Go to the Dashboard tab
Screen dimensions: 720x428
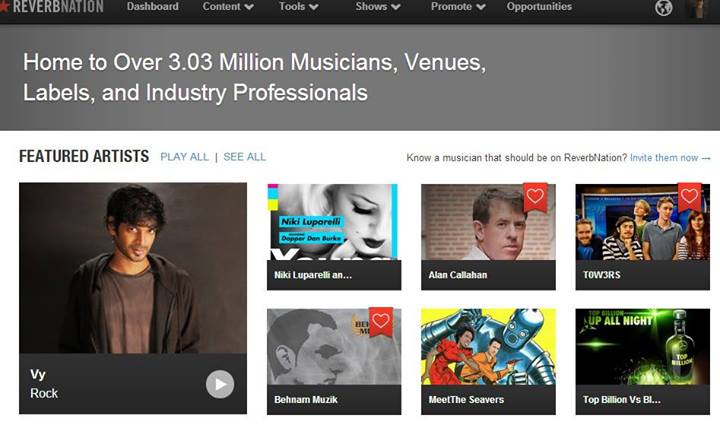coord(152,7)
